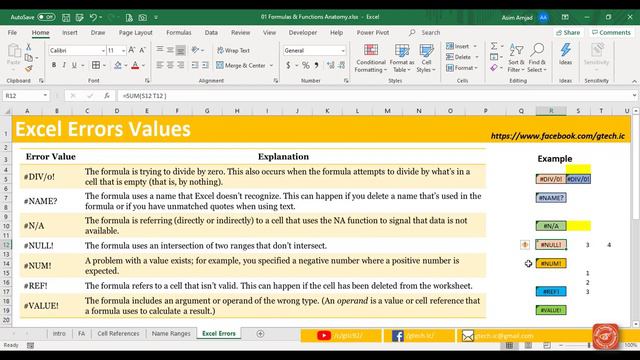Open the General number format dropdown
The width and height of the screenshot is (640, 360).
pyautogui.click(x=342, y=51)
